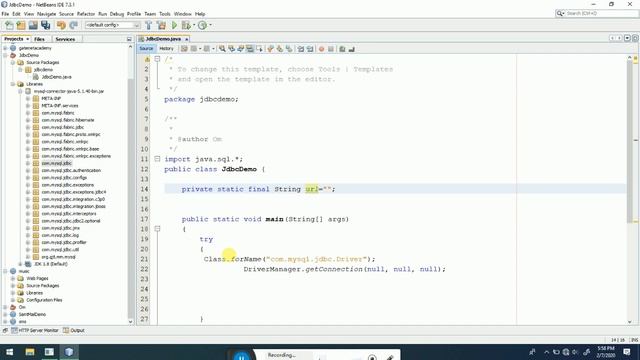Open File Explorer from the taskbar
The width and height of the screenshot is (640, 360).
pyautogui.click(x=30, y=352)
